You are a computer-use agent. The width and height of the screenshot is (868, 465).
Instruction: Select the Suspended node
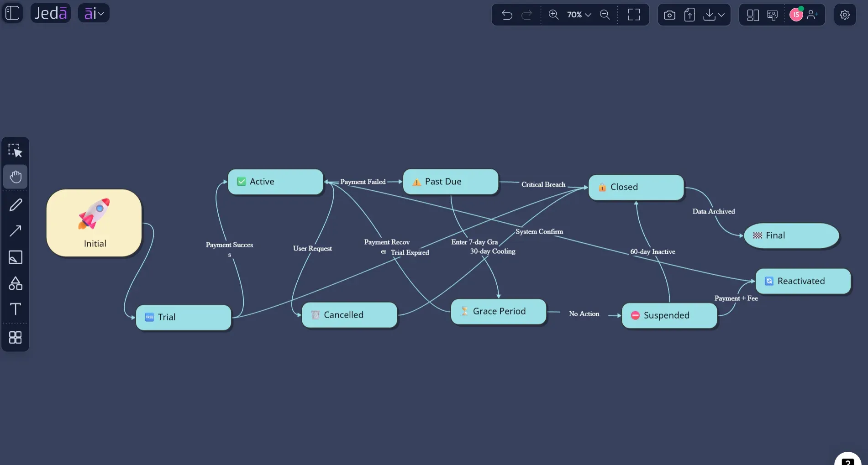tap(669, 315)
